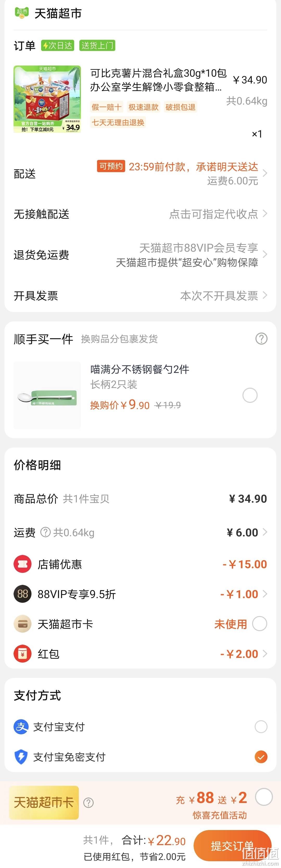Open 配送 delivery time options arrow
The width and height of the screenshot is (281, 868).
tap(265, 173)
